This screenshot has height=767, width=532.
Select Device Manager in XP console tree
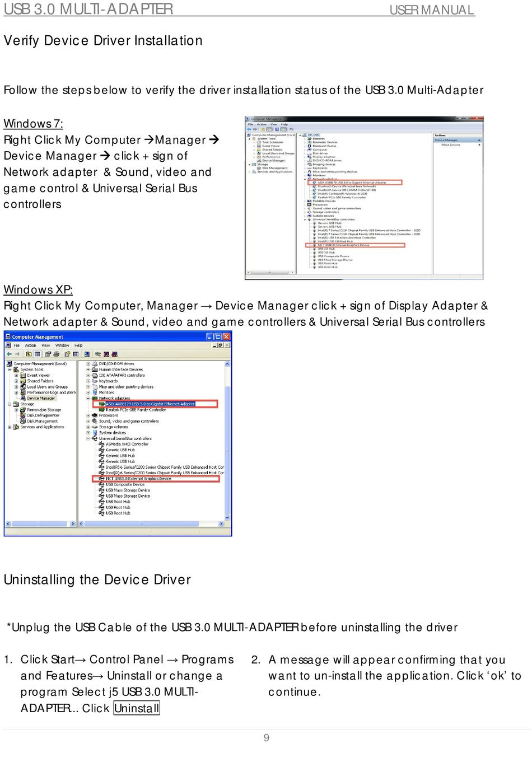[x=41, y=398]
